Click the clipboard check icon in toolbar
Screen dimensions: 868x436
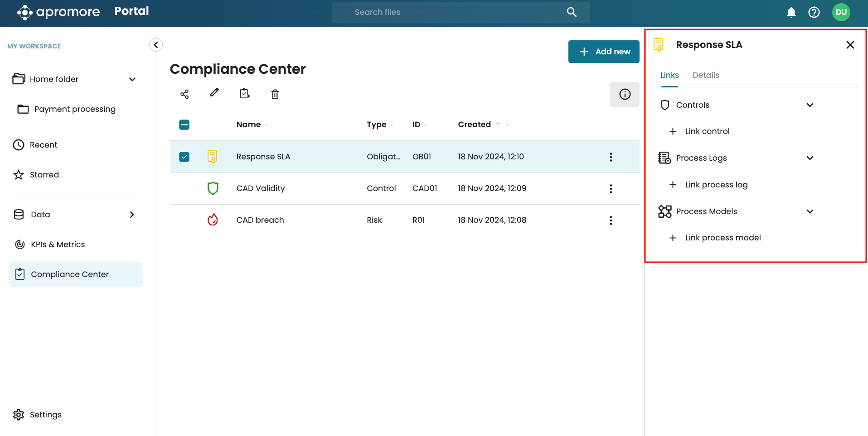(245, 93)
